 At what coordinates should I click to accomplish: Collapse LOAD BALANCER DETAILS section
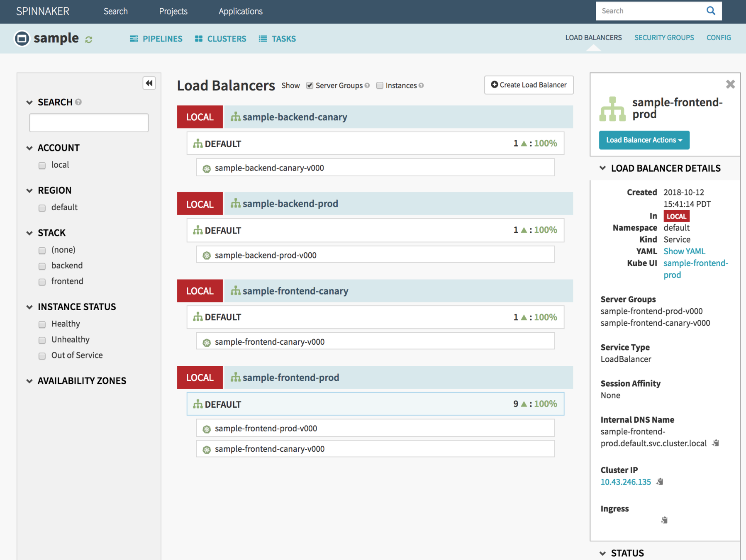(x=602, y=168)
